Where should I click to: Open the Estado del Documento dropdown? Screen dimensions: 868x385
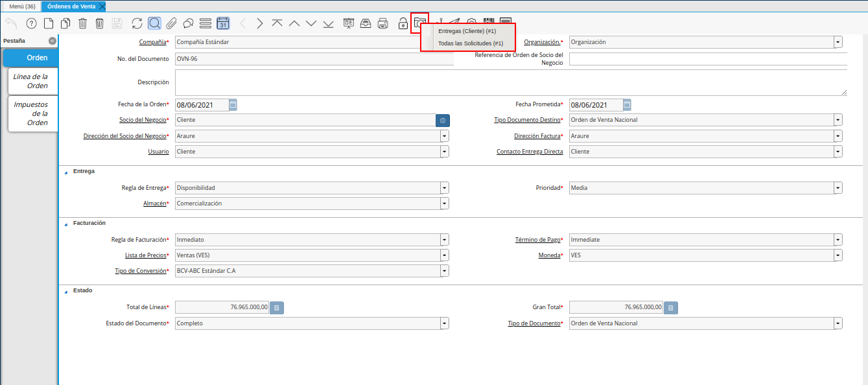444,323
